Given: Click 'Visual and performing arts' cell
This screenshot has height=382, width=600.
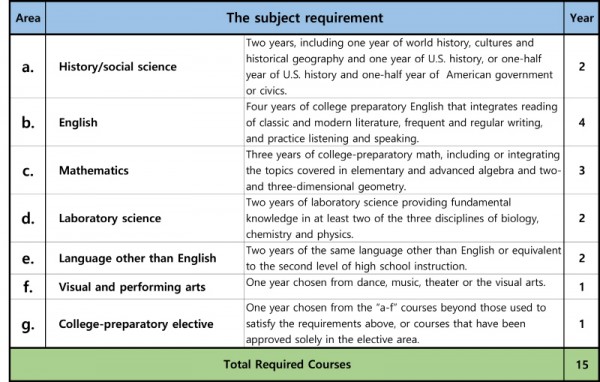Looking at the screenshot, I should (145, 287).
